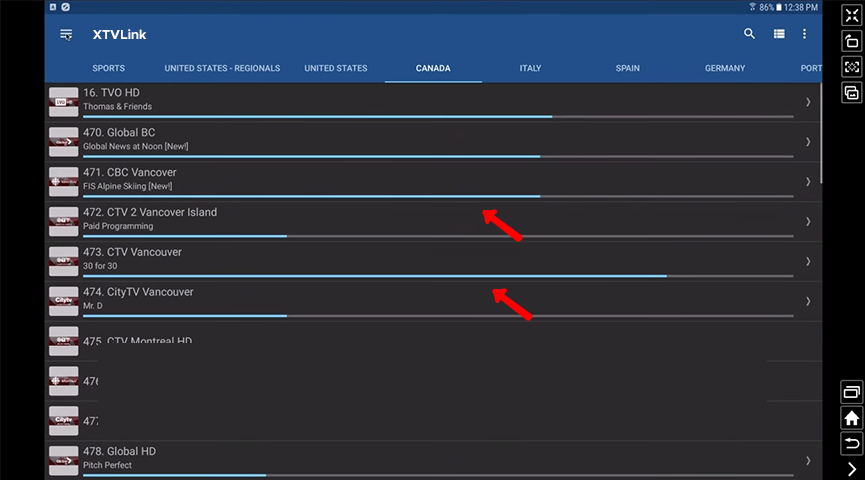Click the Android back button
This screenshot has width=865, height=480.
(x=852, y=444)
